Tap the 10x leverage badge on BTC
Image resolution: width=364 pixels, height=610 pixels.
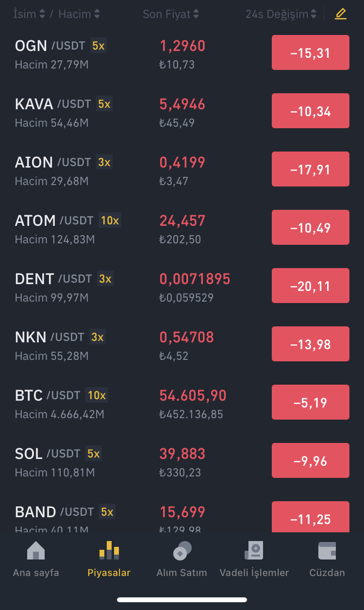[x=97, y=395]
